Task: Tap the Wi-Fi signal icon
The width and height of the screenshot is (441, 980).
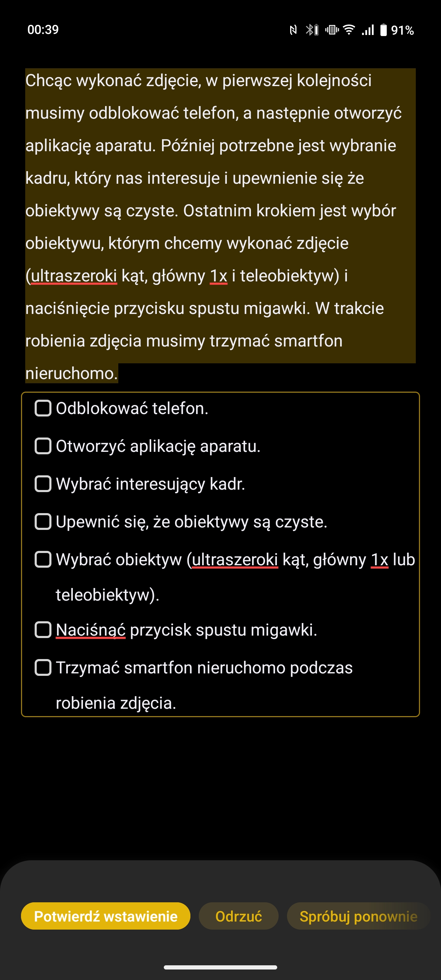Action: (349, 30)
